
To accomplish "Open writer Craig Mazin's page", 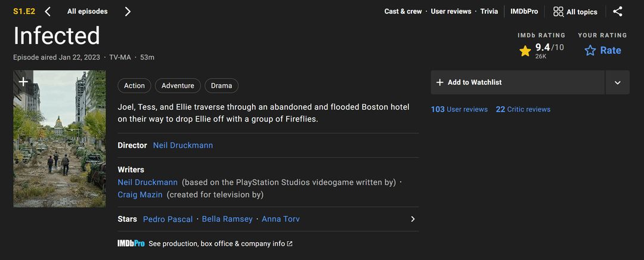I will [x=140, y=194].
